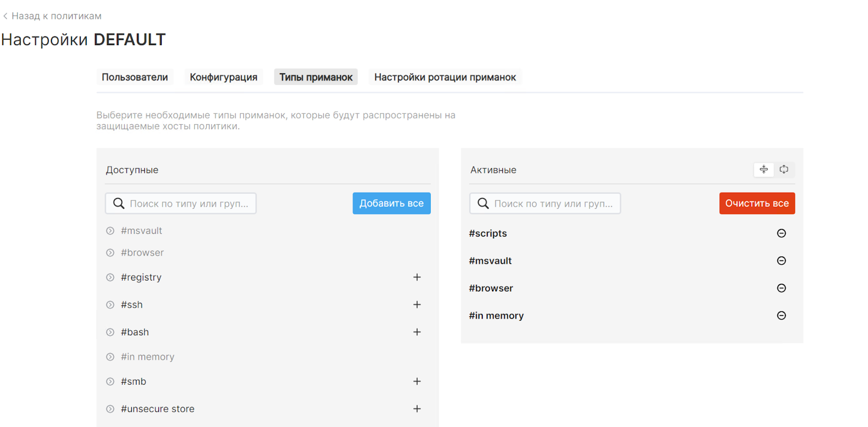Viewport: 868px width, 427px height.
Task: Remove #msvault using minus icon
Action: tap(781, 261)
